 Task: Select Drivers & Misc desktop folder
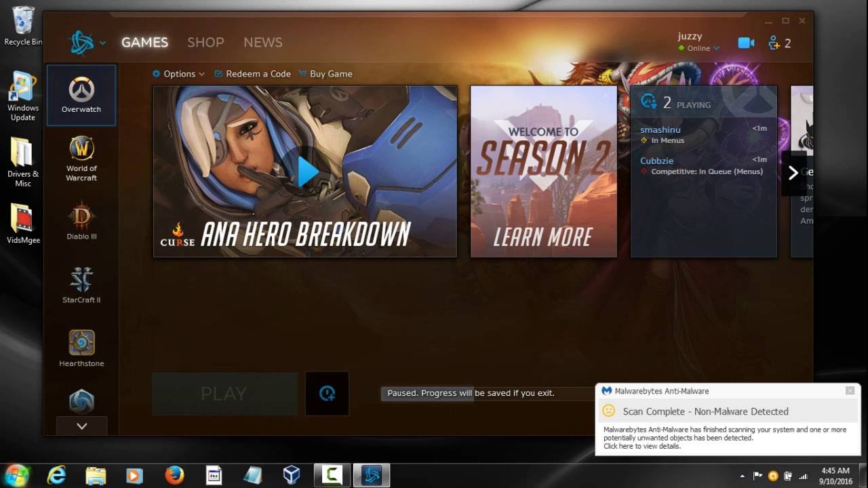[x=23, y=161]
